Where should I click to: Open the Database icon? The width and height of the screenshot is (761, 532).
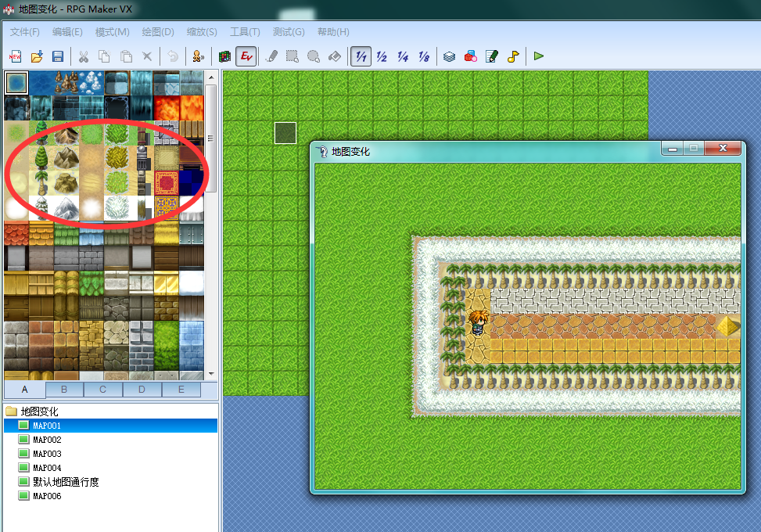coord(450,56)
